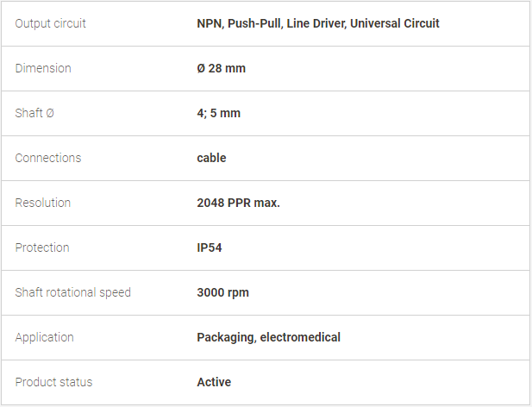Select the IP54 protection value
Screen dimensions: 532x407
point(210,247)
